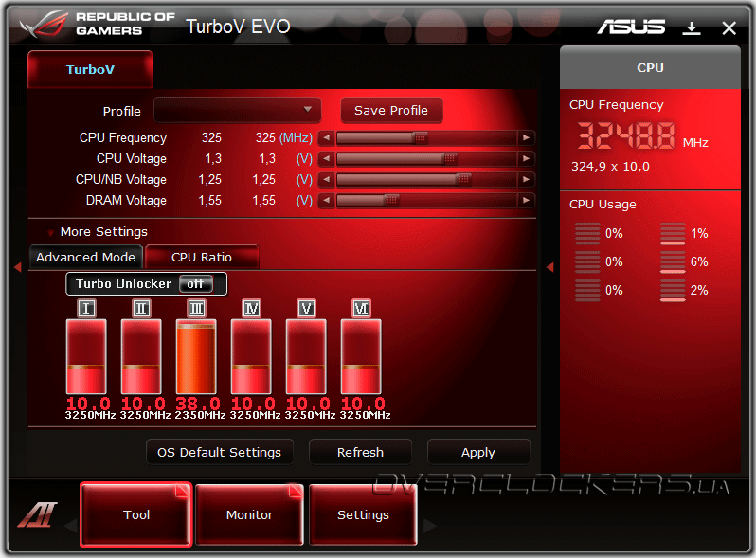Open the Monitor menu
756x558 pixels.
[250, 514]
